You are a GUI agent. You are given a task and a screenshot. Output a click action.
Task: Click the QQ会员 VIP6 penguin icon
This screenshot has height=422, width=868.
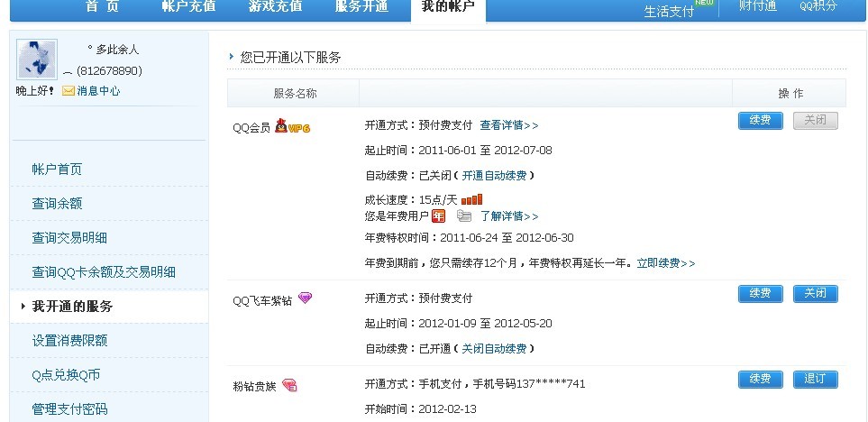coord(292,126)
